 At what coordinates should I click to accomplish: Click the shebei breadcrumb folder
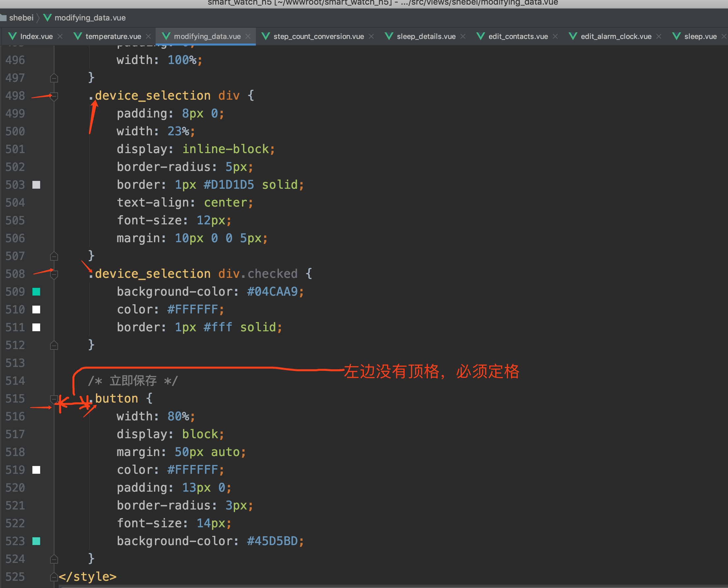pos(17,17)
